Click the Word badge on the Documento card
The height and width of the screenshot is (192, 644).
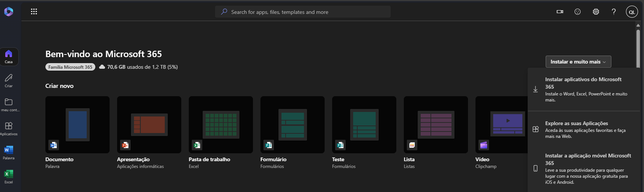54,145
